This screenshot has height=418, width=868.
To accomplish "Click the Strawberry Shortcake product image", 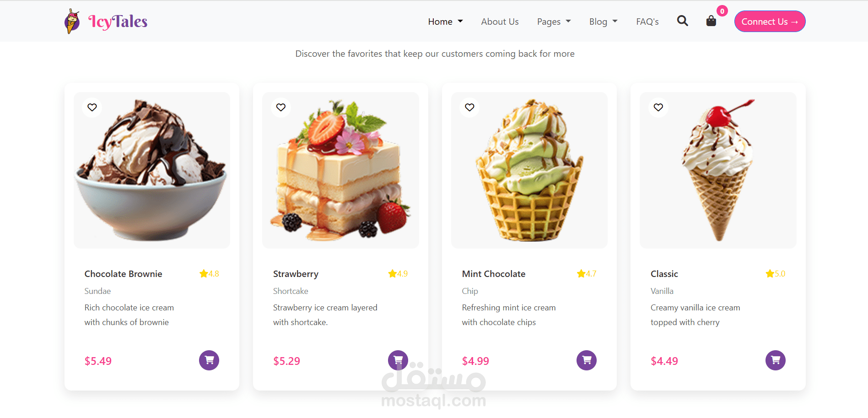I will (x=340, y=170).
